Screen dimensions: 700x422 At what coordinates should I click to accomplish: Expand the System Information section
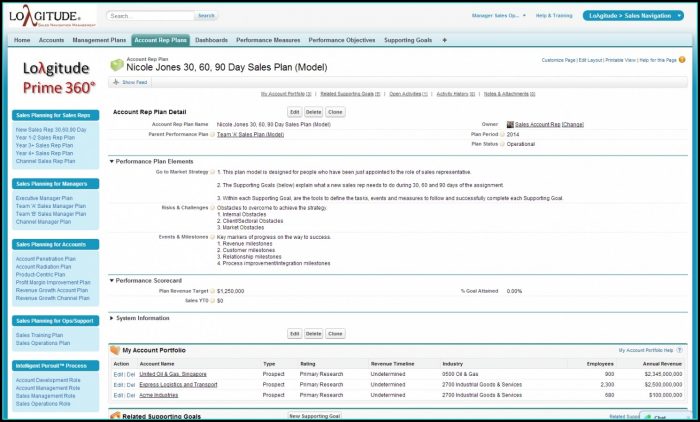(x=112, y=318)
